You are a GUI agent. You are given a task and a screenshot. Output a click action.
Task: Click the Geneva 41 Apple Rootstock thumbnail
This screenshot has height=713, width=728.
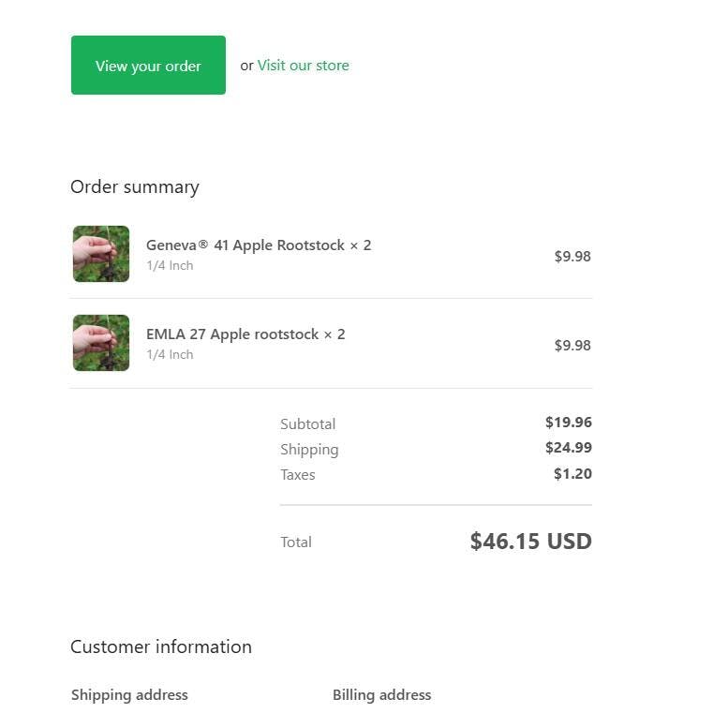101,254
